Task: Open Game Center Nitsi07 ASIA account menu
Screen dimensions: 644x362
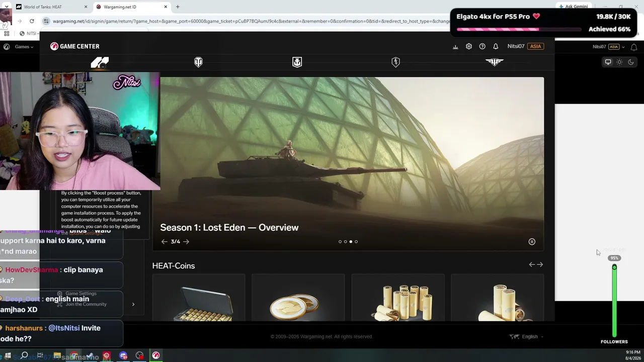Action: pos(525,46)
